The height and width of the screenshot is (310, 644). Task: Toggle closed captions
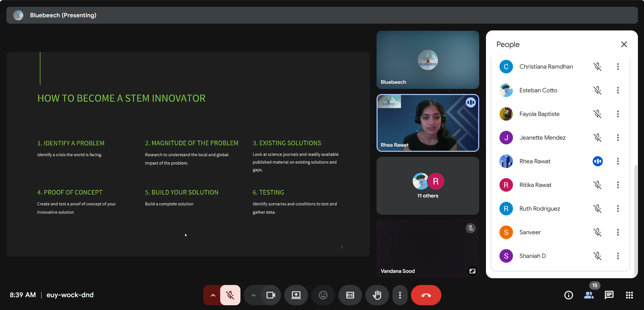pyautogui.click(x=350, y=295)
